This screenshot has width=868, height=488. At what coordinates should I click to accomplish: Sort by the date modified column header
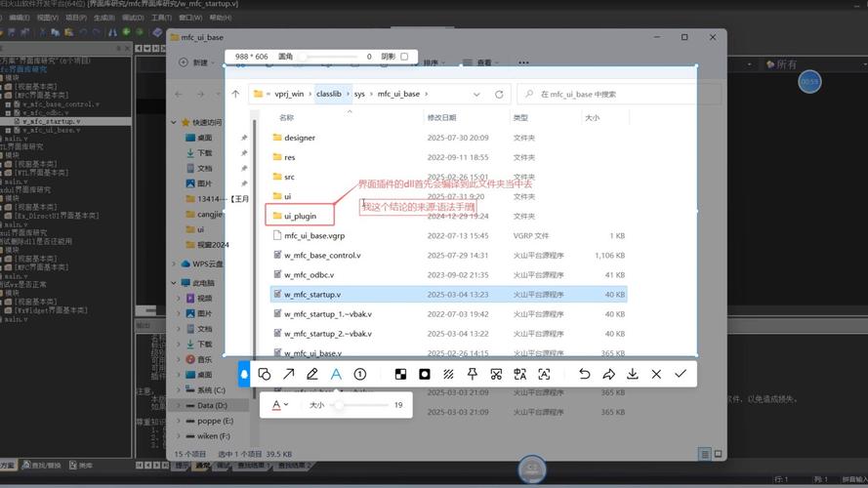441,118
